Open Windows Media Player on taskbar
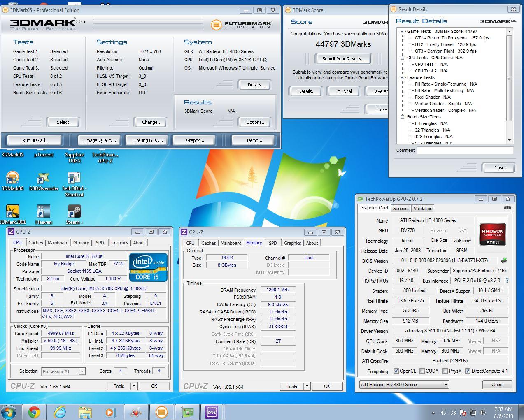The width and height of the screenshot is (524, 420). (x=110, y=412)
